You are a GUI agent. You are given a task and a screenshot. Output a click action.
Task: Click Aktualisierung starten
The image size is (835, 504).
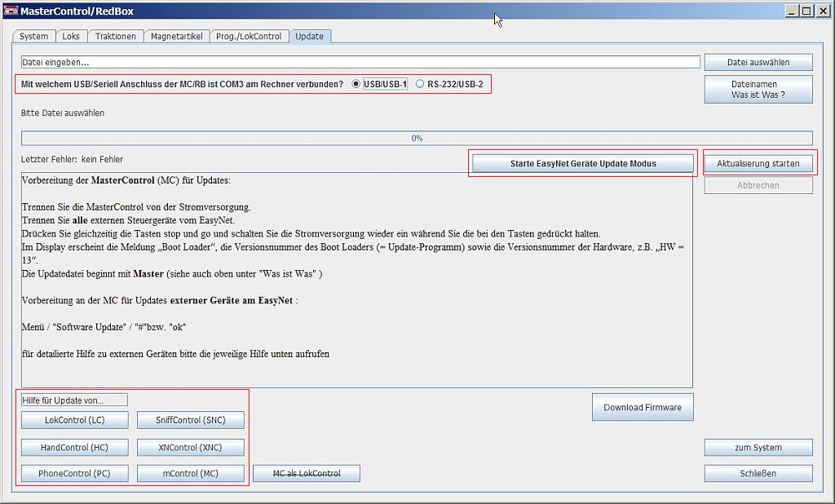pos(758,164)
